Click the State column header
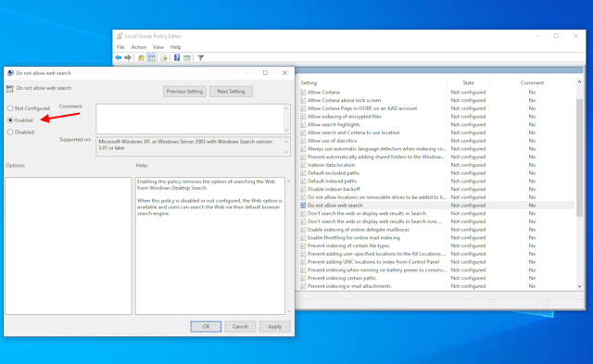 click(x=468, y=82)
